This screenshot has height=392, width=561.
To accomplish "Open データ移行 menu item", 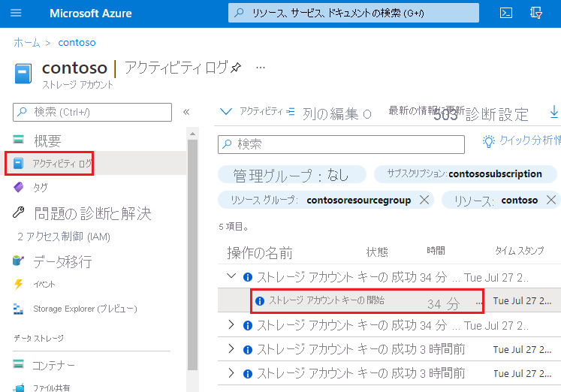I will tap(62, 262).
